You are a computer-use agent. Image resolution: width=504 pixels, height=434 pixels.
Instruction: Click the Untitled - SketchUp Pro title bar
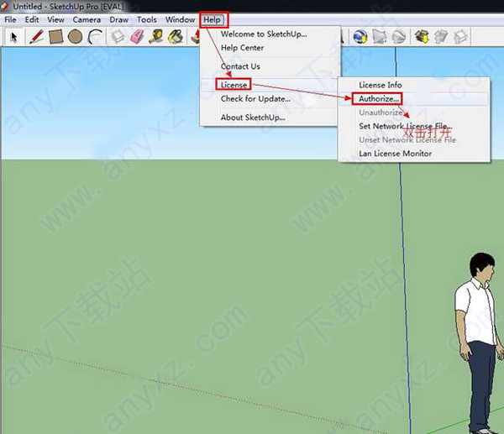coord(252,6)
